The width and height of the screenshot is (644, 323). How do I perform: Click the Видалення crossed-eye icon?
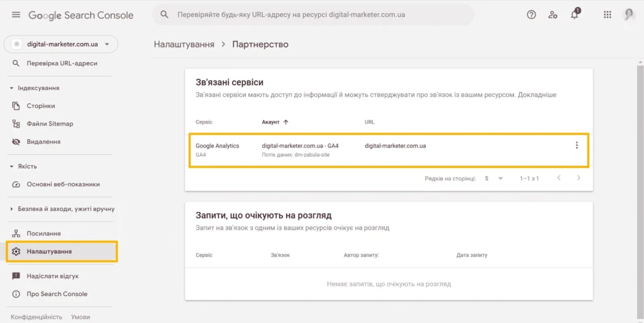tap(16, 142)
